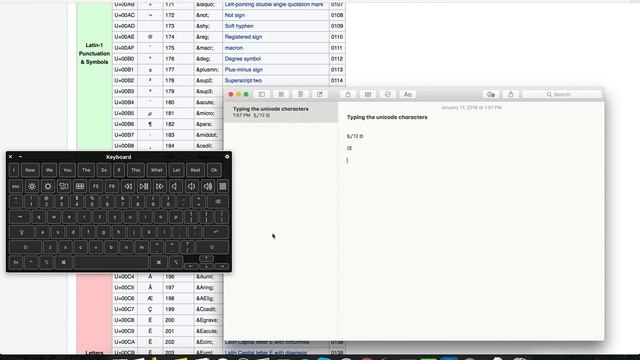Toggle the right shift key
This screenshot has height=360, width=640.
(212, 247)
